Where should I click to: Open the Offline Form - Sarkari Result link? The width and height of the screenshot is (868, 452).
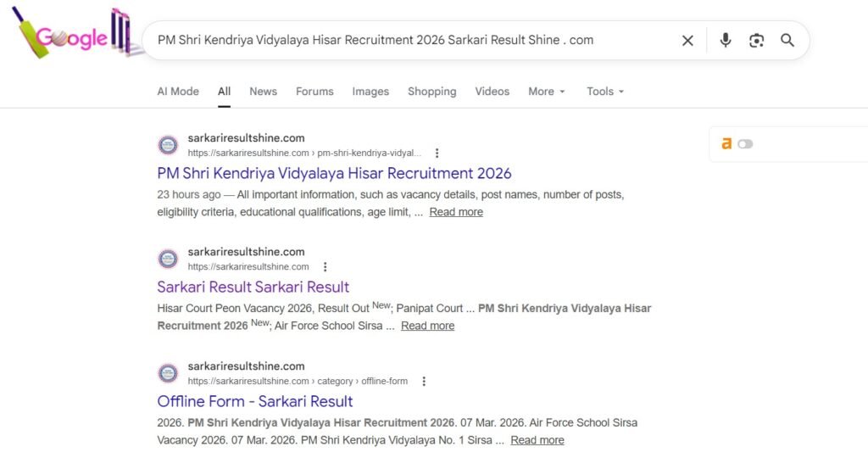point(254,402)
